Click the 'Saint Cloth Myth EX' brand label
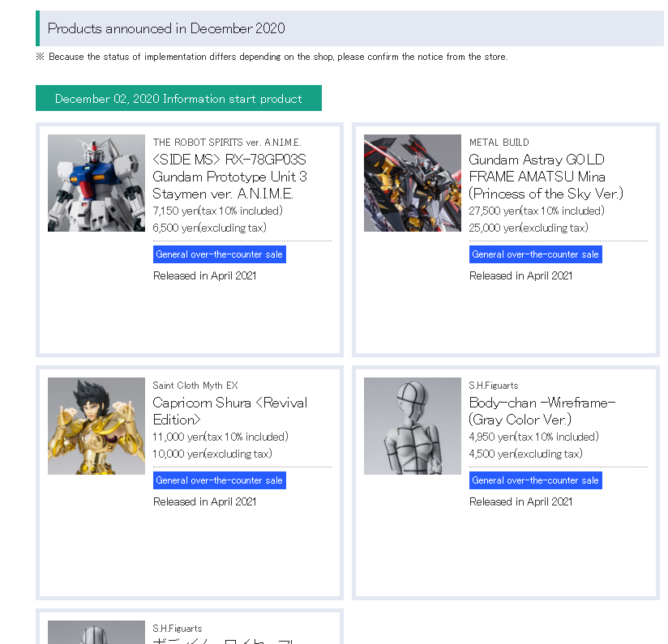Screen dimensions: 668x644 [x=195, y=386]
